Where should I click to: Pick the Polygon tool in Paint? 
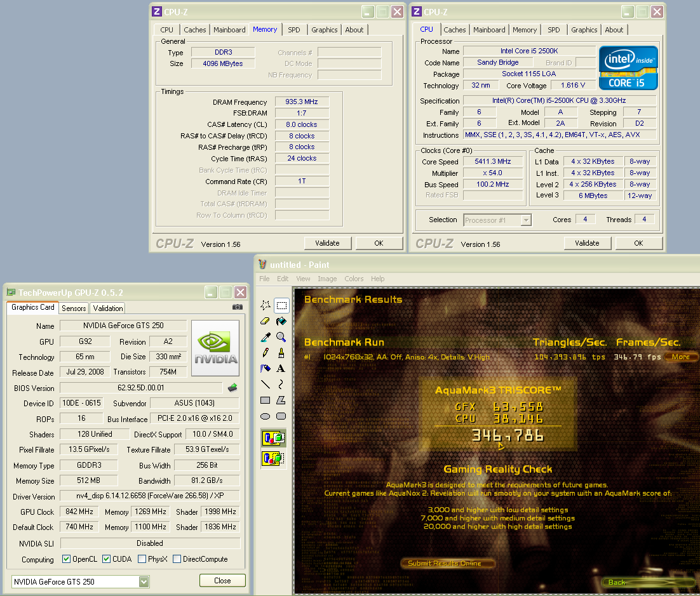281,400
